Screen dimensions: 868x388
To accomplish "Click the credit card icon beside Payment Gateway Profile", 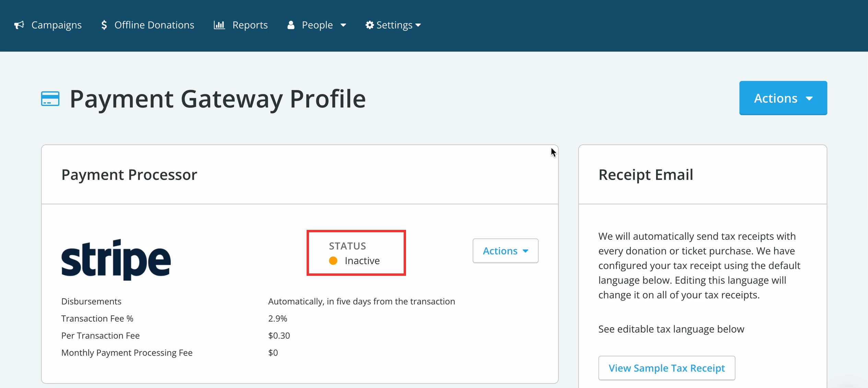I will pos(50,98).
